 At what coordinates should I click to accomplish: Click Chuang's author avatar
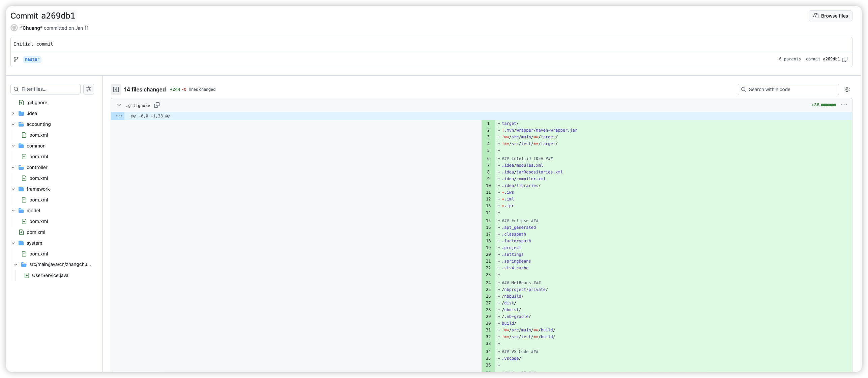point(14,28)
